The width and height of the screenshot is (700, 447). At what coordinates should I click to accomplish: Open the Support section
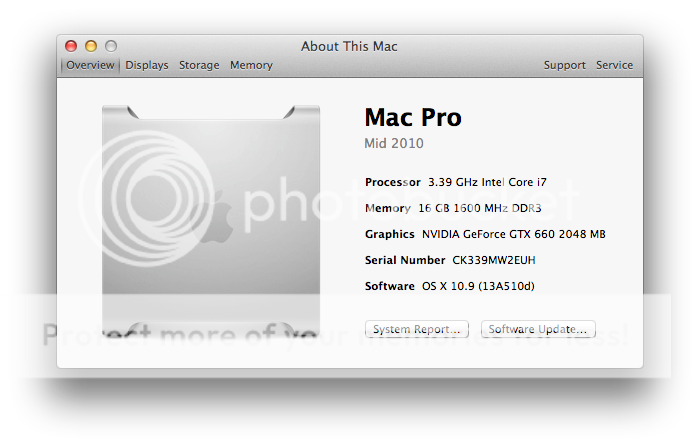click(x=564, y=65)
